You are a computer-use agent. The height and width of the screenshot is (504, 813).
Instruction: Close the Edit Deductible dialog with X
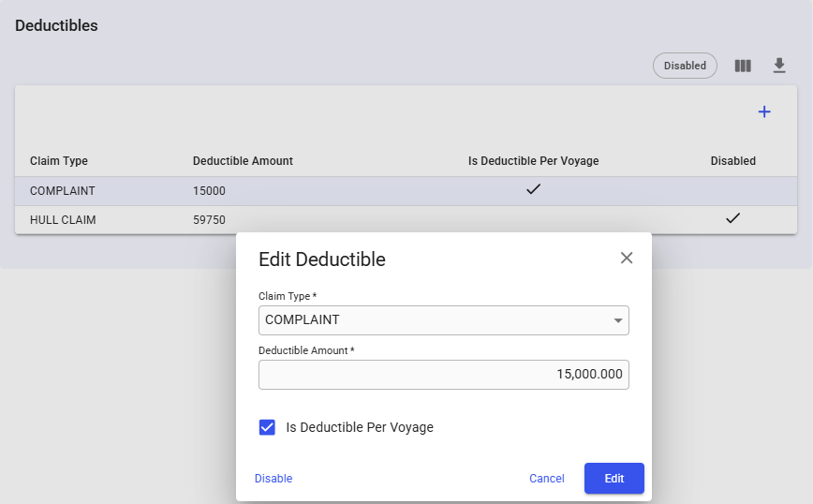pos(627,259)
